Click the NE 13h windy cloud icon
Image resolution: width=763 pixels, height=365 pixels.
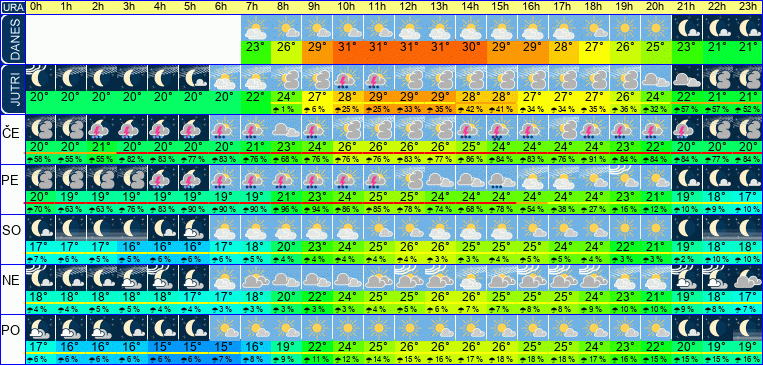(441, 279)
